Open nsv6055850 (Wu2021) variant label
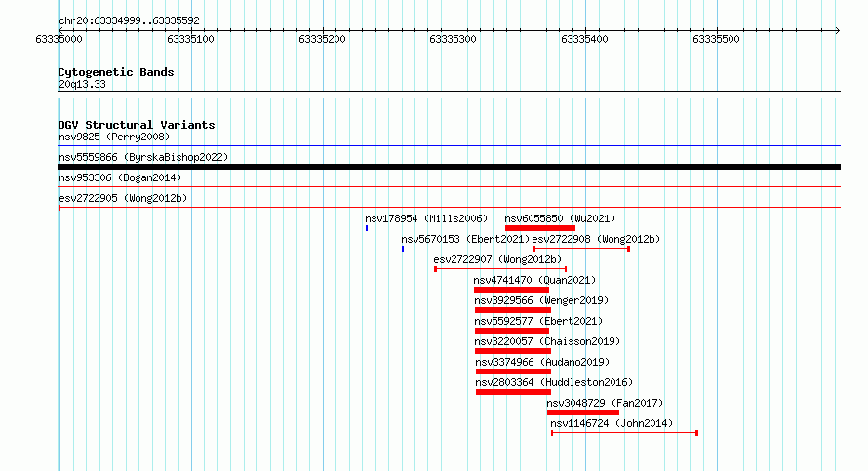The height and width of the screenshot is (471, 868). 560,218
